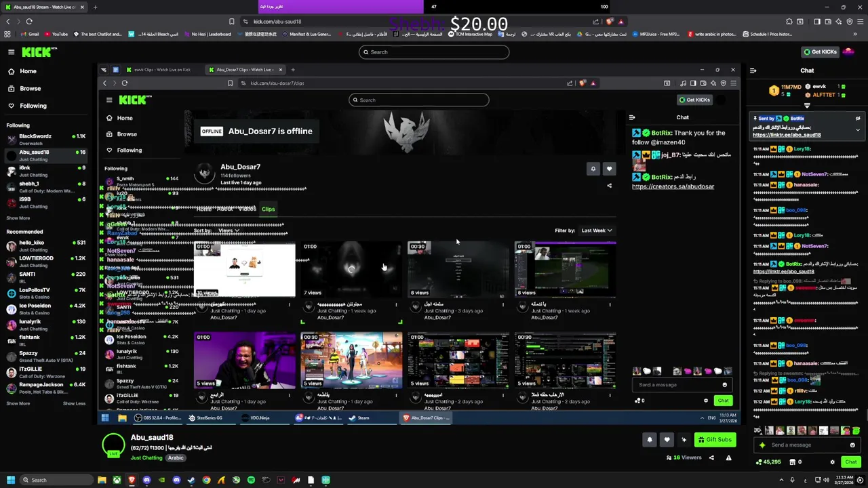Click the outer Send a message field

tap(807, 445)
